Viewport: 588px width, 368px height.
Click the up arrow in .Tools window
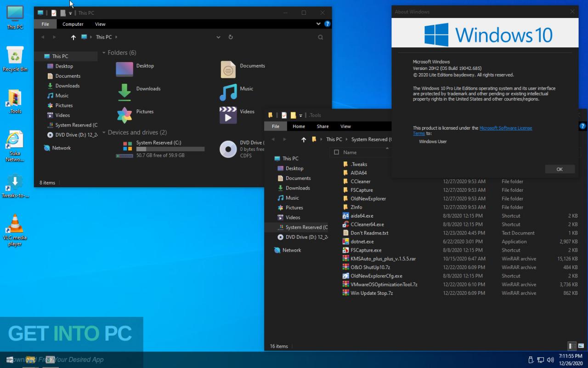[304, 139]
